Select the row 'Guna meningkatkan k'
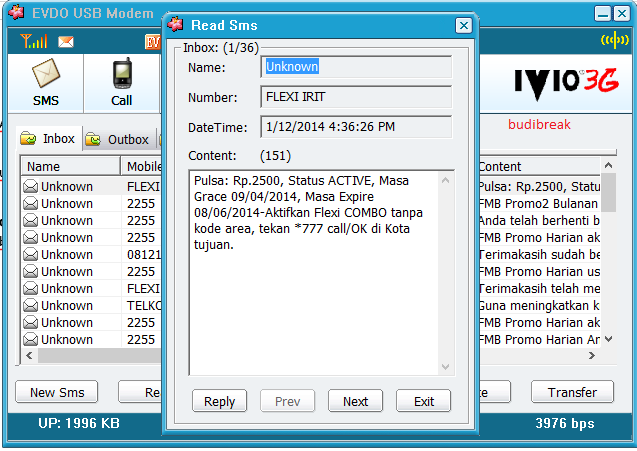 pos(540,306)
